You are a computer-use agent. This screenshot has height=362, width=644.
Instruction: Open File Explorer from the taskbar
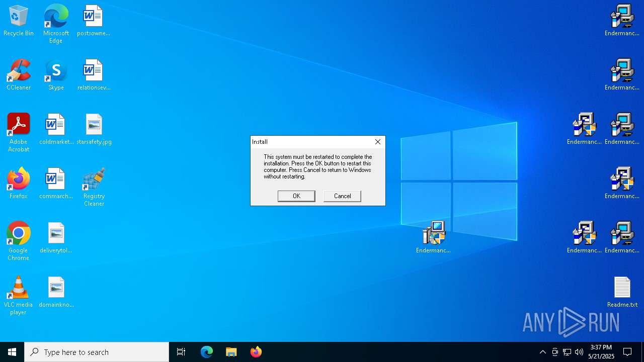coord(231,352)
